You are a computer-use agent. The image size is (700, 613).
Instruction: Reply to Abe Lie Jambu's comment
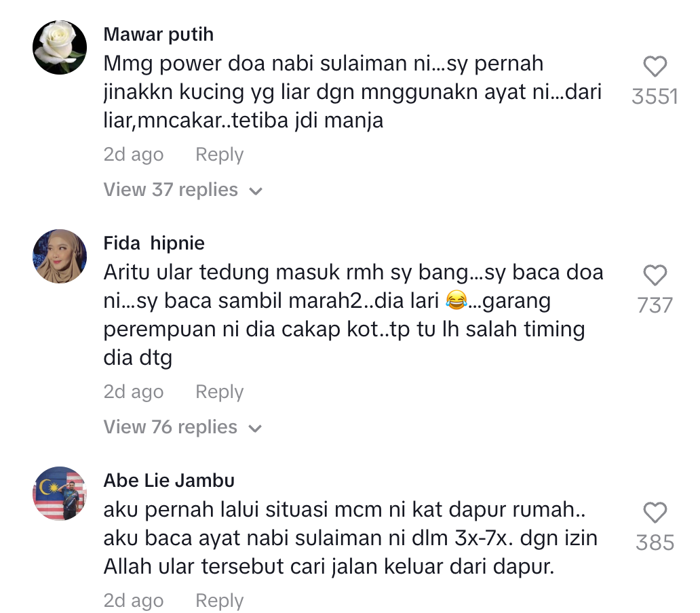tap(219, 601)
